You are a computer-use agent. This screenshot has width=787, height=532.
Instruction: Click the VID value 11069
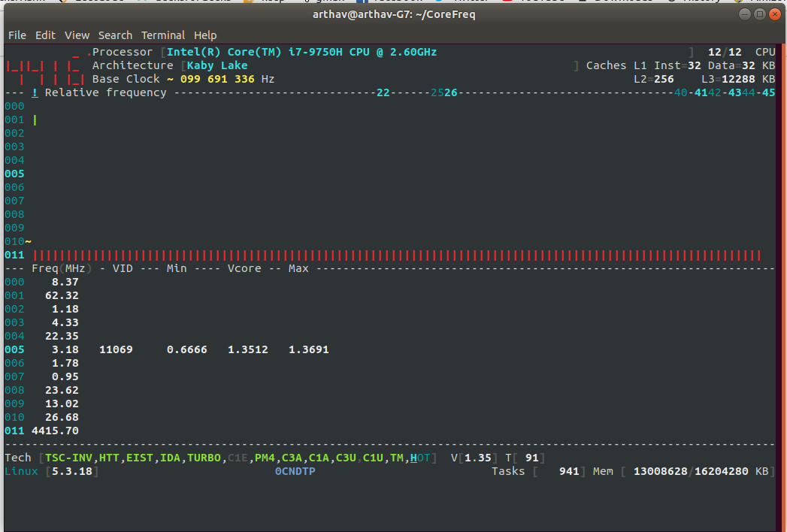tap(116, 349)
